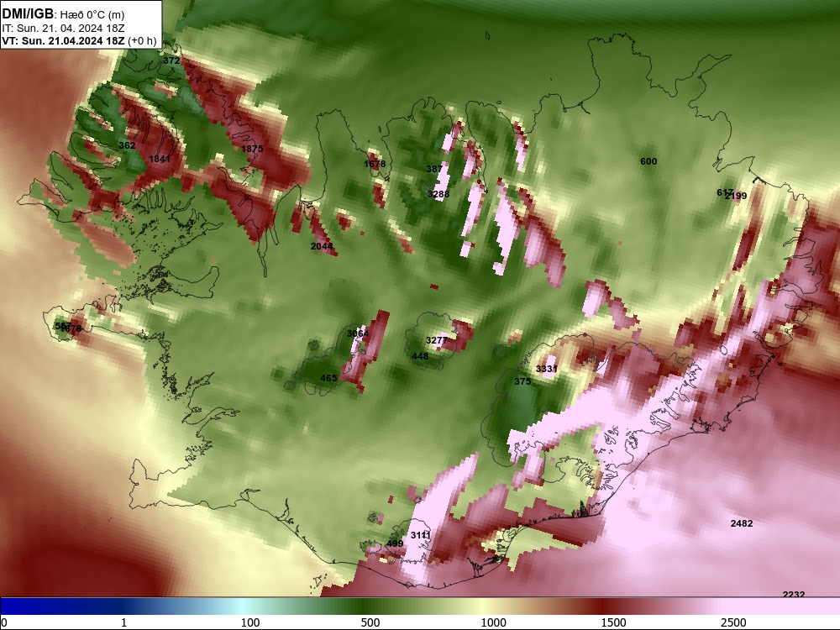
Task: Click the '2044' map value label
Action: click(x=322, y=246)
